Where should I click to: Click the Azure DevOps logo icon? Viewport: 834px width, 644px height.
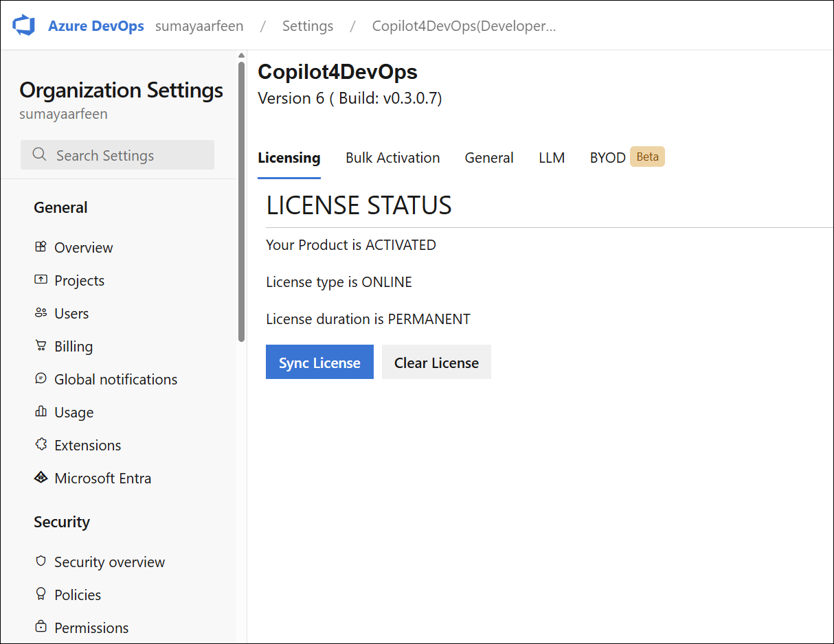pos(24,26)
